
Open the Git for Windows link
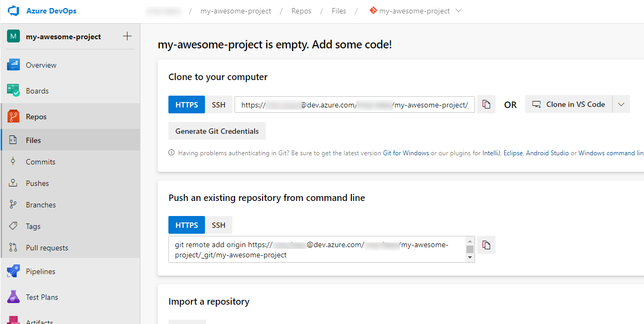point(406,153)
